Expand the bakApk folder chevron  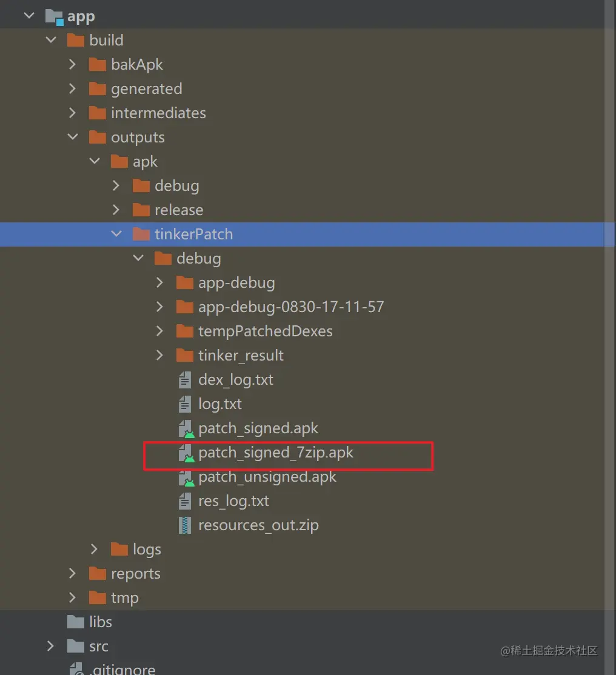[72, 65]
